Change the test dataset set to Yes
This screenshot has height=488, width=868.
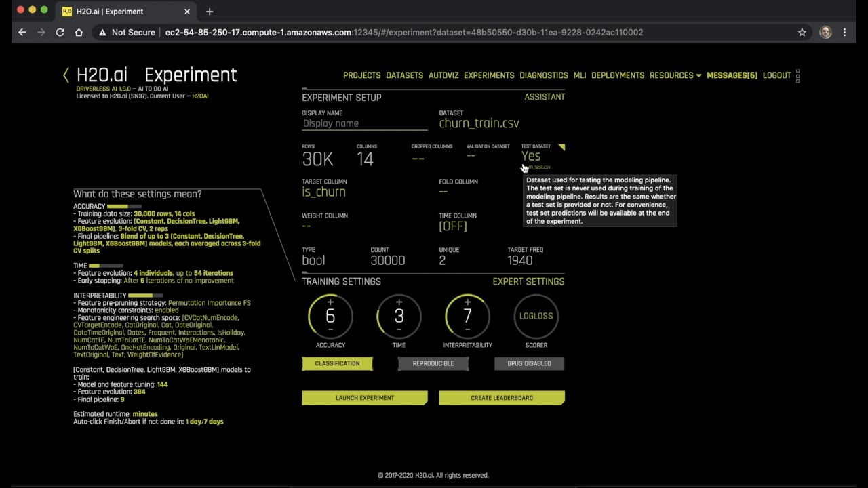[531, 156]
